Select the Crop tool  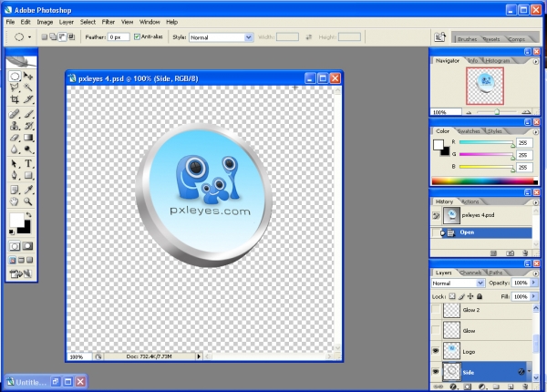click(15, 99)
